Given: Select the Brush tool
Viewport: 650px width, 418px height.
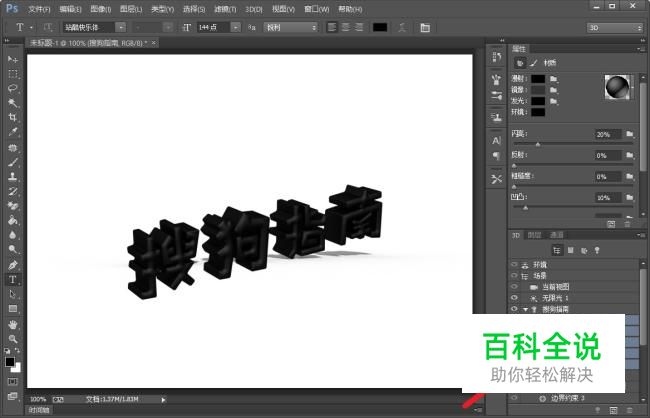Looking at the screenshot, I should pyautogui.click(x=13, y=162).
